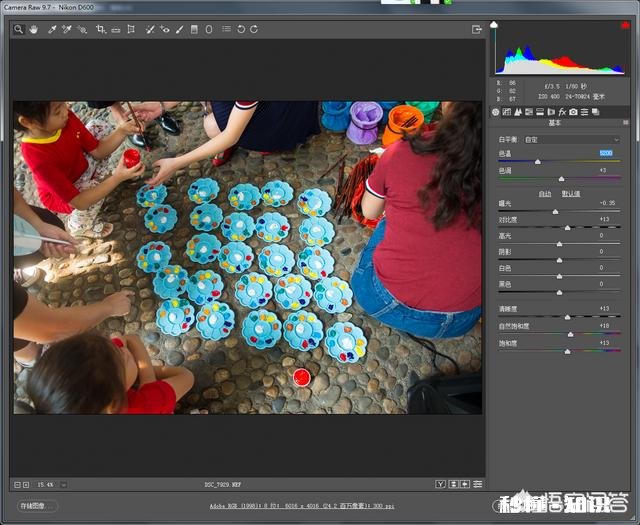
Task: Open the white balance (白平衡) dropdown
Action: tap(572, 140)
